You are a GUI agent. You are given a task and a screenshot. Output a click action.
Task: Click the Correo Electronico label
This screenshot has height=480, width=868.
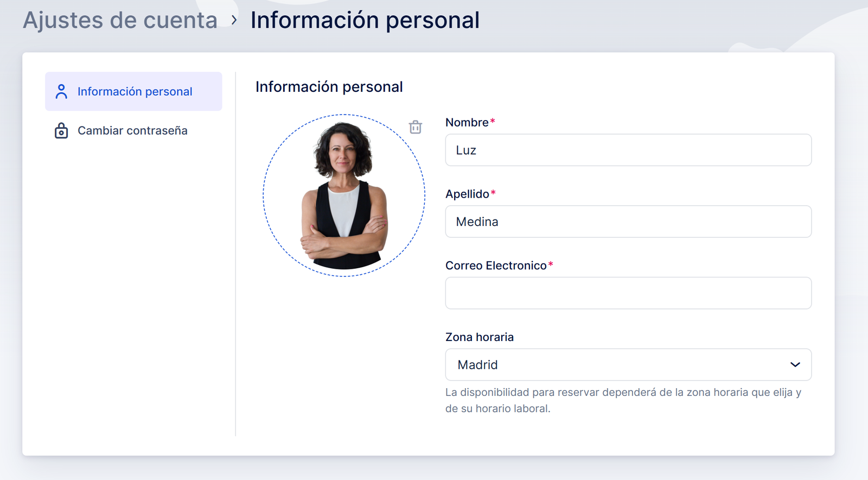click(x=495, y=266)
